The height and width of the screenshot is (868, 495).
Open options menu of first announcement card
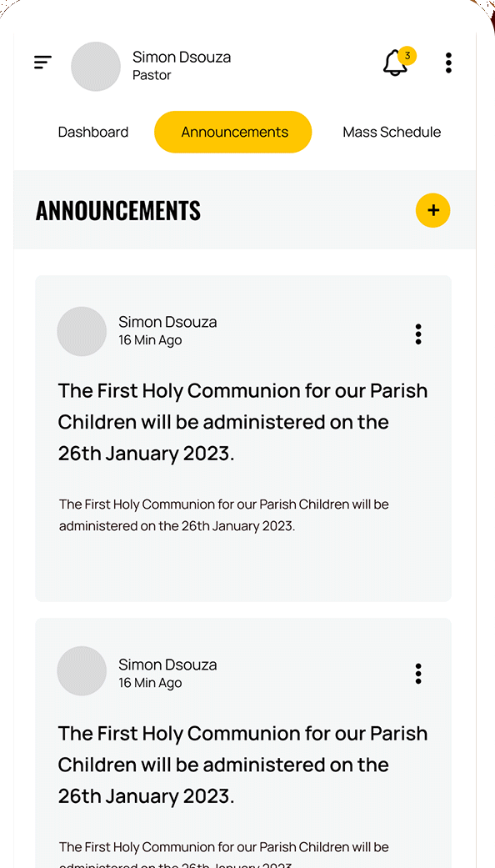(418, 334)
